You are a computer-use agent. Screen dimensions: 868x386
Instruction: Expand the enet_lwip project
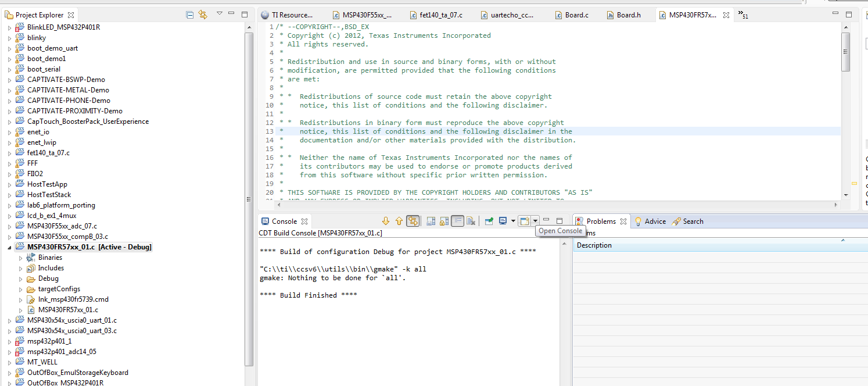click(x=9, y=142)
